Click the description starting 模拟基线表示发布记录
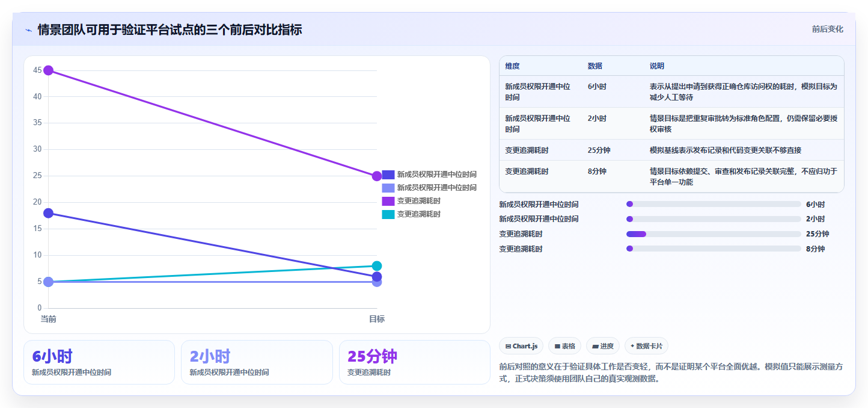Image resolution: width=868 pixels, height=408 pixels. pos(726,150)
